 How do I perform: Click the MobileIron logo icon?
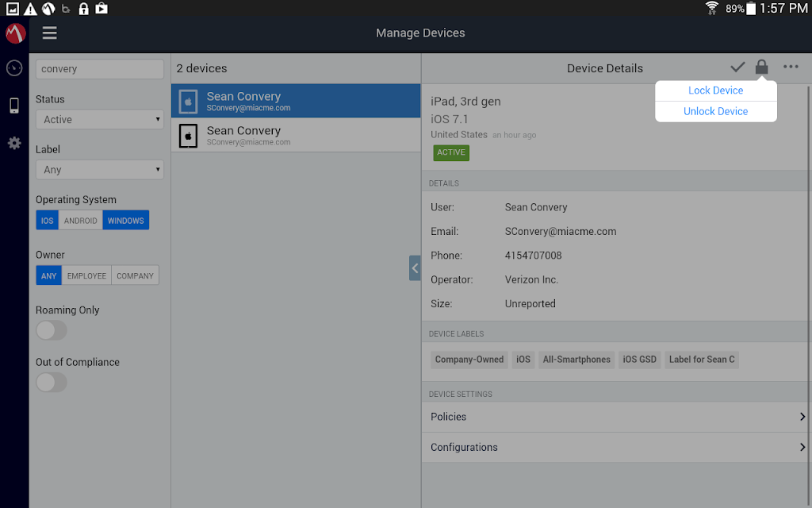coord(15,33)
